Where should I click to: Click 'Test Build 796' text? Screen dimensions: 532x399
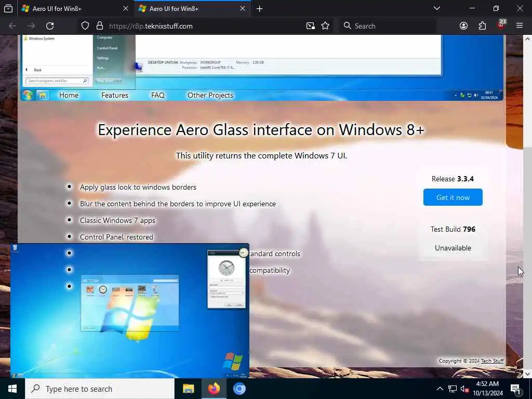pos(453,229)
